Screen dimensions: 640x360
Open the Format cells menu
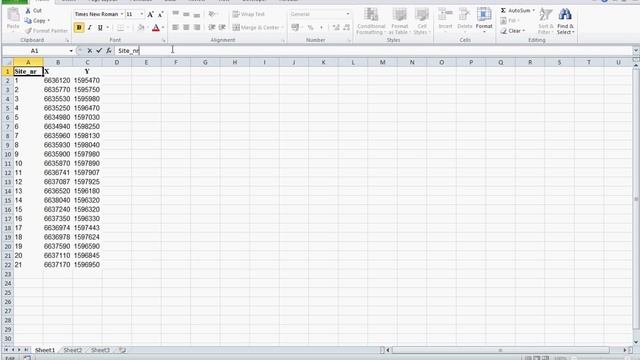pyautogui.click(x=484, y=20)
